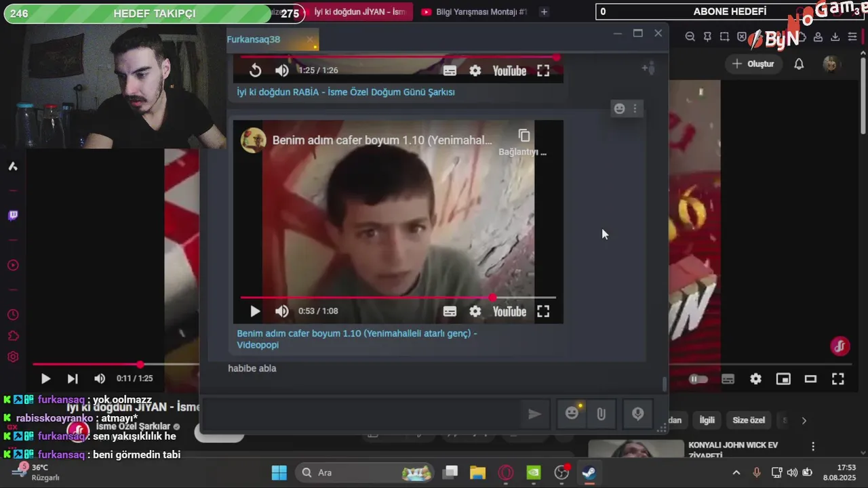Skip to next video in YouTube player
The image size is (868, 488).
click(x=73, y=379)
